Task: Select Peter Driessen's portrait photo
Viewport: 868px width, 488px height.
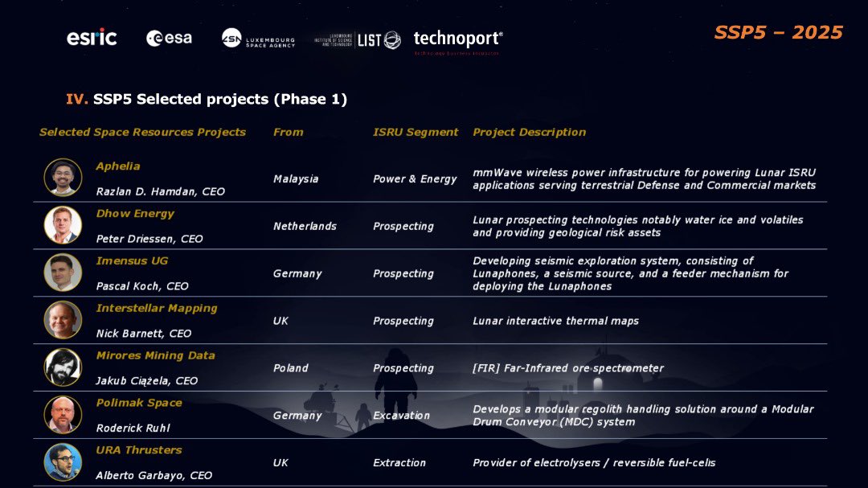Action: click(x=63, y=225)
